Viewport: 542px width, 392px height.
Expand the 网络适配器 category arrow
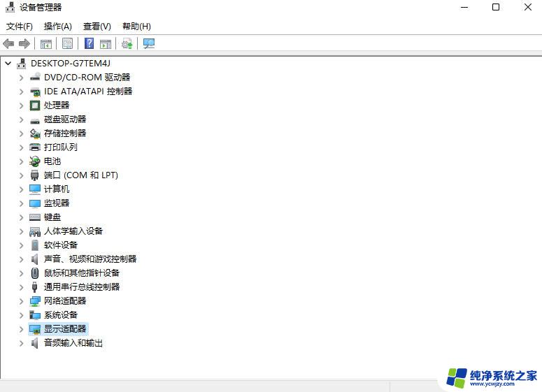(21, 301)
